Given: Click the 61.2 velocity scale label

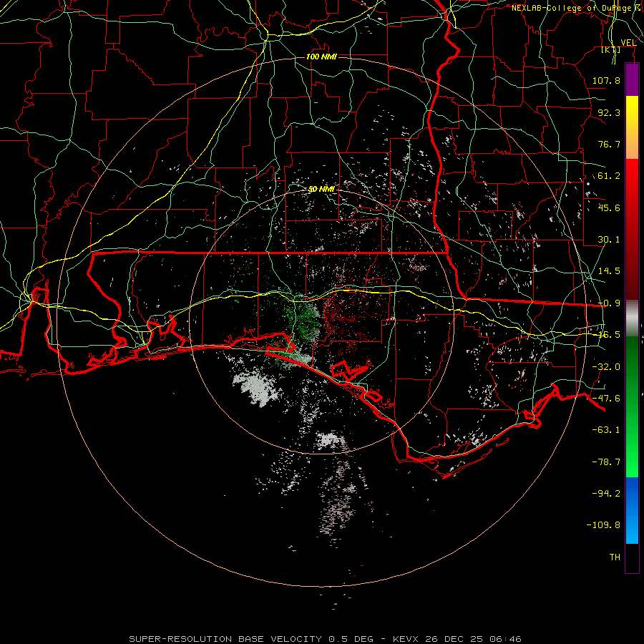Looking at the screenshot, I should 609,176.
